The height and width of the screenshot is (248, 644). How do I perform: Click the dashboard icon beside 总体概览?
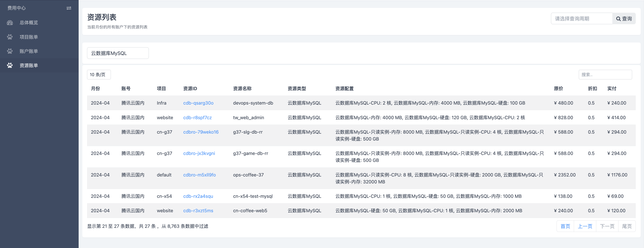pyautogui.click(x=10, y=23)
